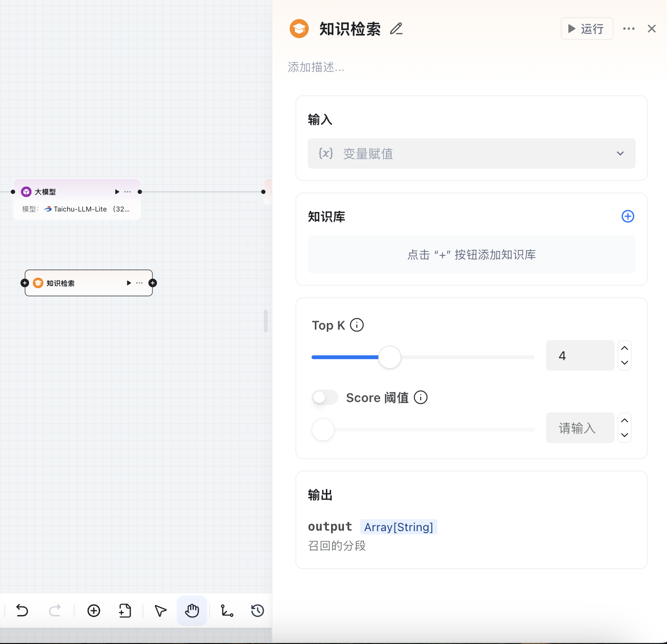
Task: Activate the hand pan tool
Action: (x=192, y=611)
